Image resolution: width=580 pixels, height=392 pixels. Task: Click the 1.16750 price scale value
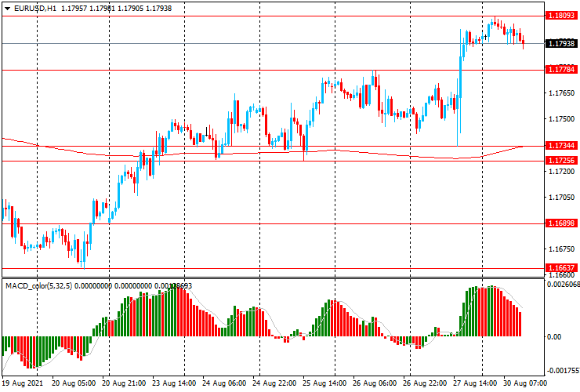pos(562,249)
